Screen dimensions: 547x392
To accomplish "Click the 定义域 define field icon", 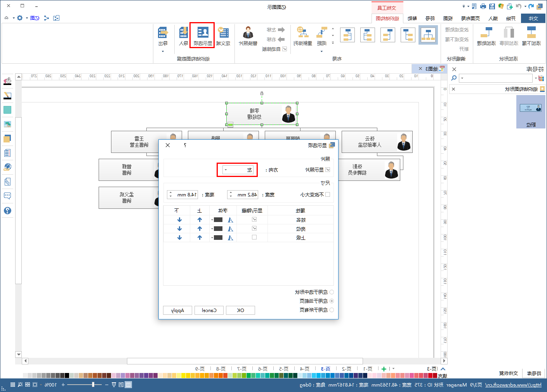I will (223, 33).
